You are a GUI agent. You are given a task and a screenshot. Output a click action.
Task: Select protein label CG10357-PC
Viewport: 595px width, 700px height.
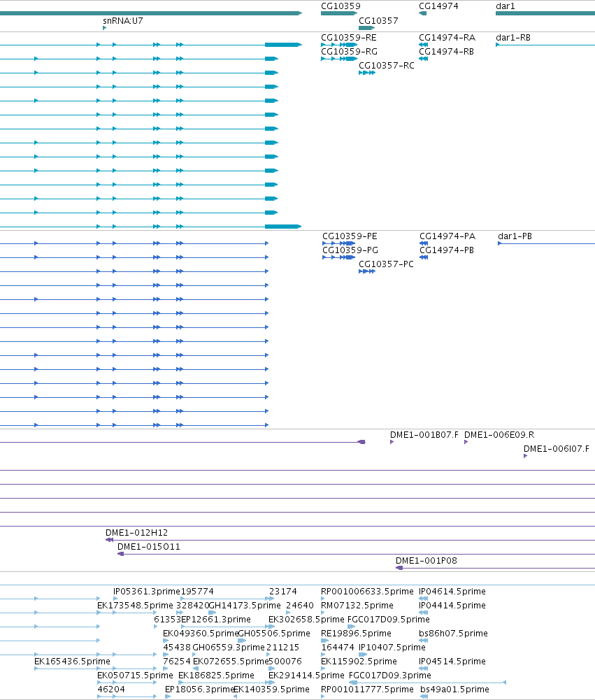(386, 264)
